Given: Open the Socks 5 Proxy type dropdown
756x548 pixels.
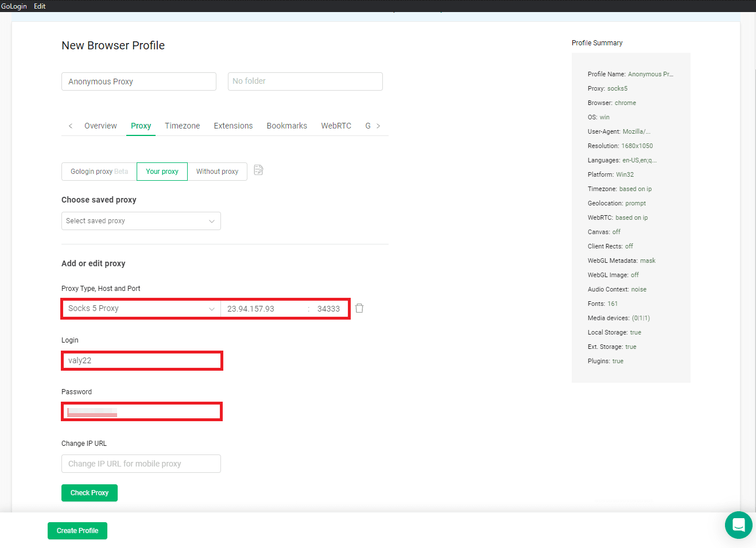Looking at the screenshot, I should 141,308.
